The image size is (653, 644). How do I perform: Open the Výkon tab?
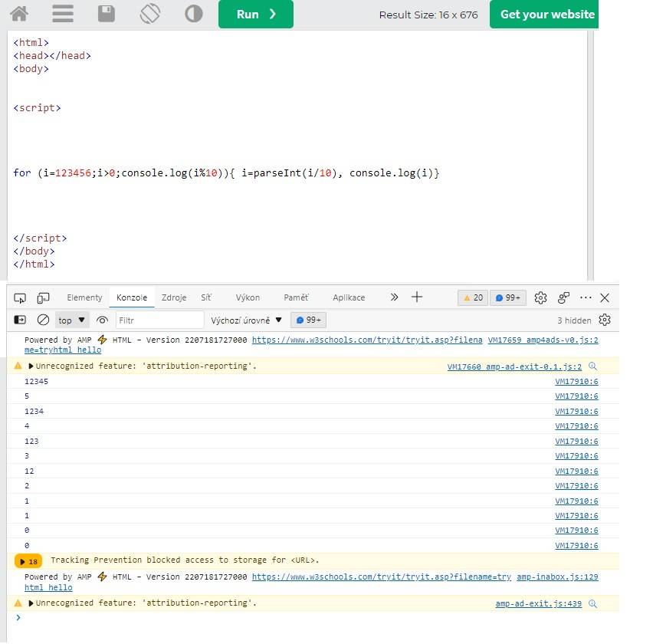pyautogui.click(x=248, y=297)
